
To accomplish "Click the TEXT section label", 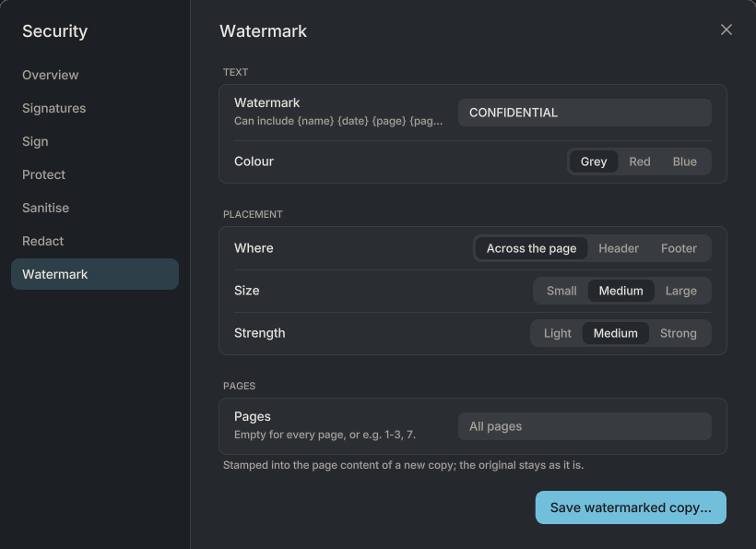I will (235, 72).
